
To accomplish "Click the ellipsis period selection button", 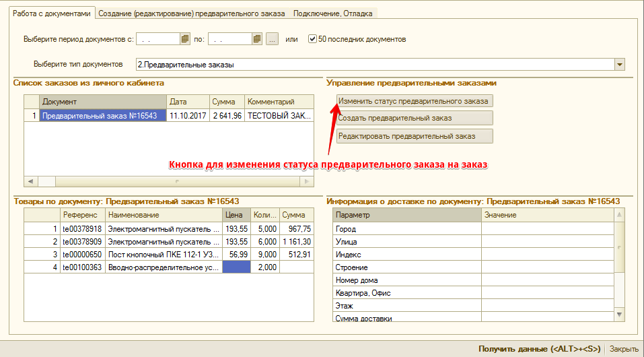I will click(x=272, y=39).
